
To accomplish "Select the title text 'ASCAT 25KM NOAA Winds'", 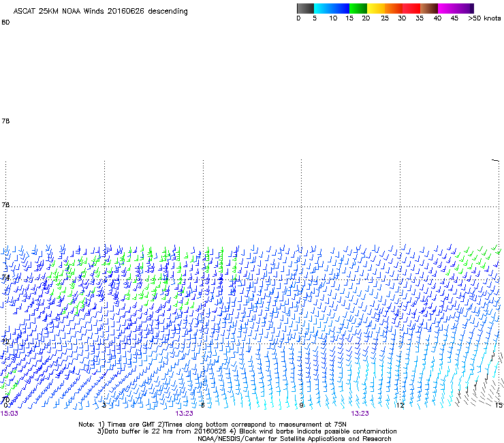I will tap(59, 11).
